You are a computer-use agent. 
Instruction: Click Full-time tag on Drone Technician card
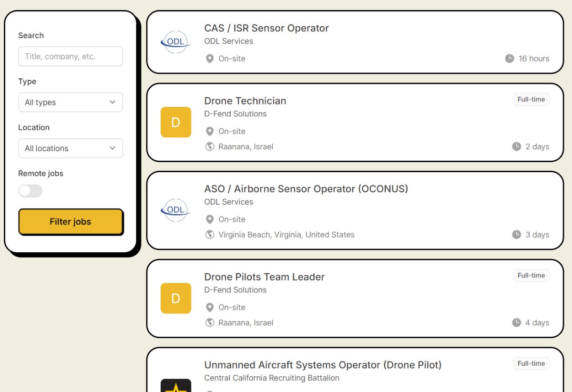(531, 99)
